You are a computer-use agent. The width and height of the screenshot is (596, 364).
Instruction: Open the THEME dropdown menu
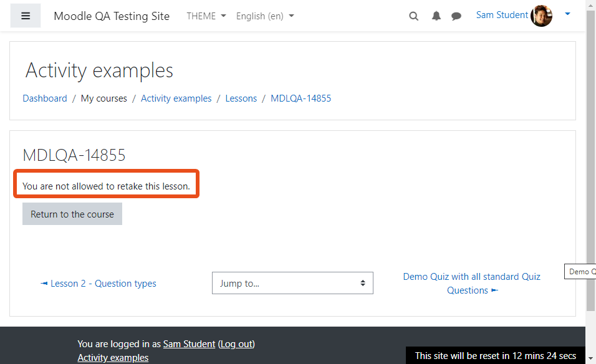point(206,16)
